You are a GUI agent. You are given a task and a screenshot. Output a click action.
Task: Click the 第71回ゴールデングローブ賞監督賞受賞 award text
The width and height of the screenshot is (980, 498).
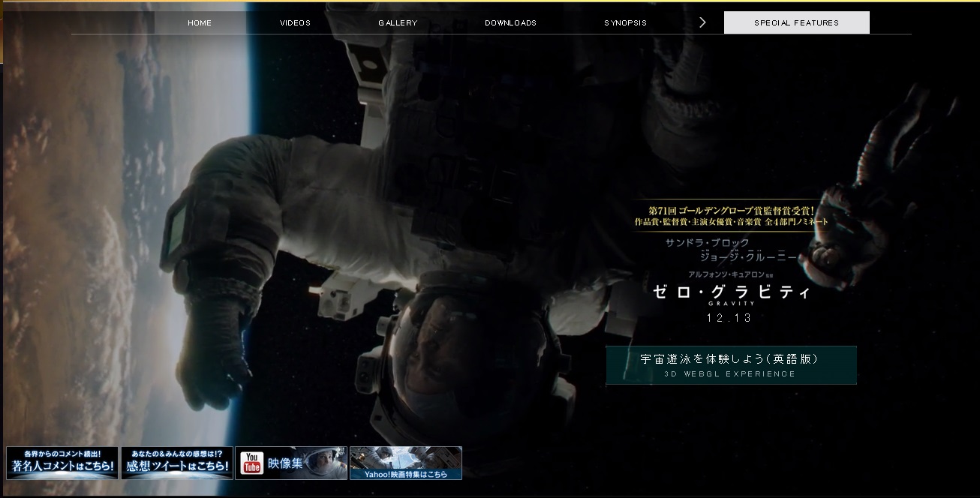732,211
